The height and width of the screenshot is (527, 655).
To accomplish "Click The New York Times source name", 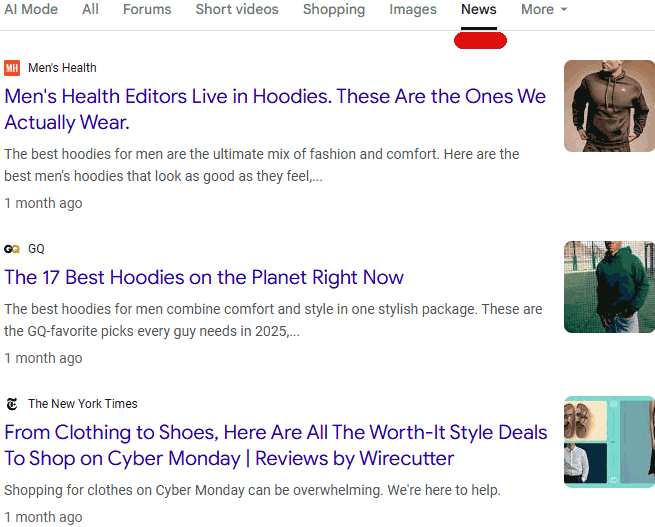I will (82, 404).
